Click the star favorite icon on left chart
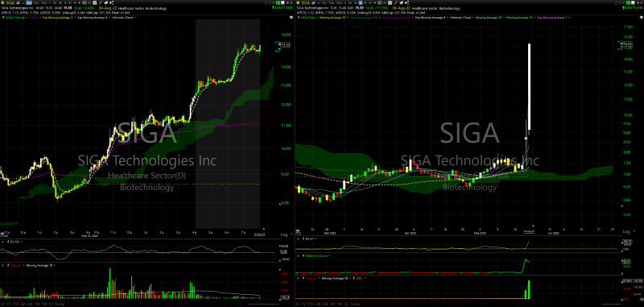Image resolution: width=644 pixels, height=307 pixels. pyautogui.click(x=266, y=2)
